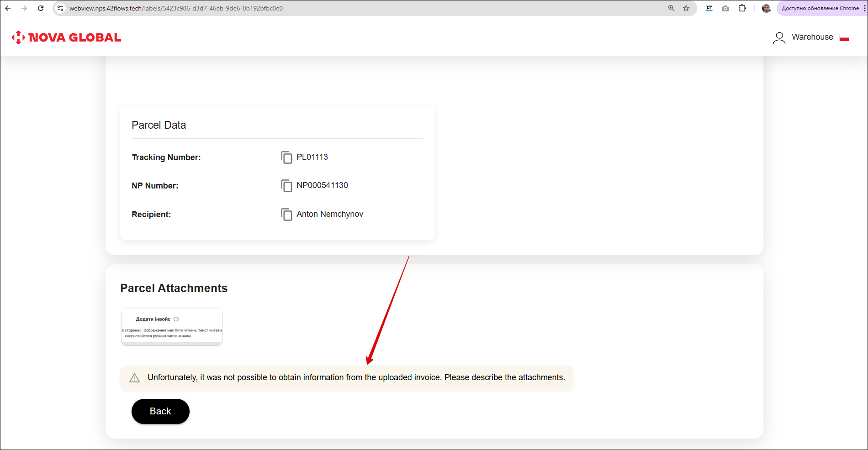
Task: Copy the tracking number PL01113
Action: click(x=286, y=157)
